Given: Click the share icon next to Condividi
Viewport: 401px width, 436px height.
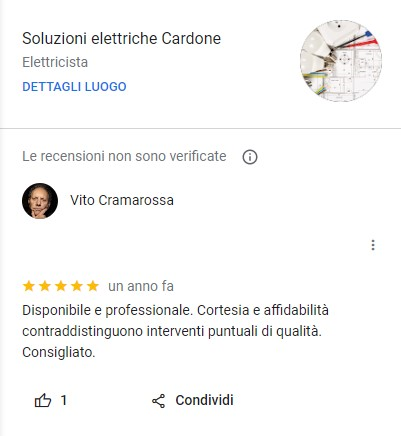Looking at the screenshot, I should (159, 401).
